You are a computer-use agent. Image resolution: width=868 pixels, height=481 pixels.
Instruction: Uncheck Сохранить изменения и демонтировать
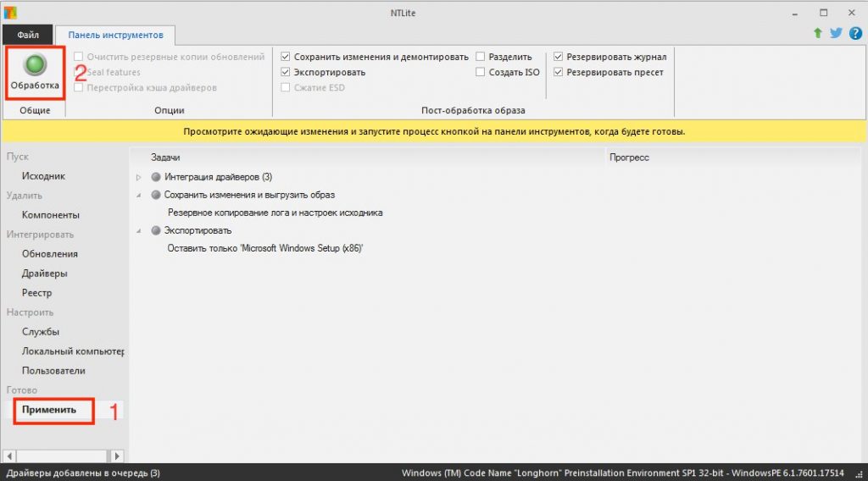pos(285,57)
